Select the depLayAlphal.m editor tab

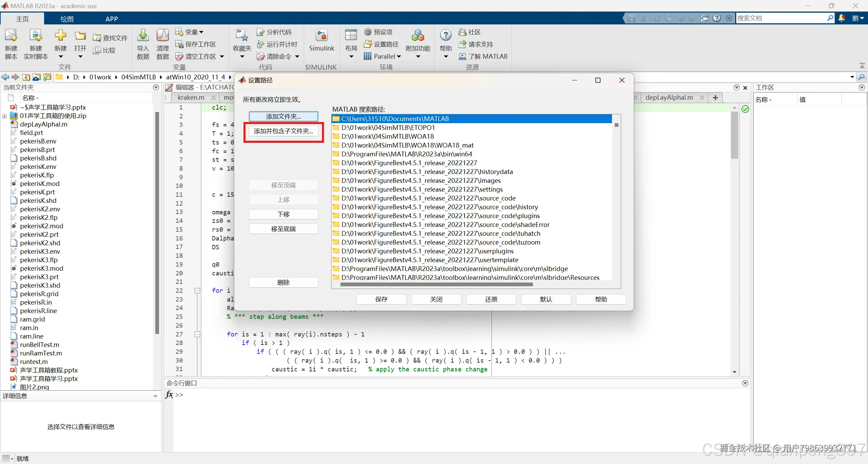669,98
